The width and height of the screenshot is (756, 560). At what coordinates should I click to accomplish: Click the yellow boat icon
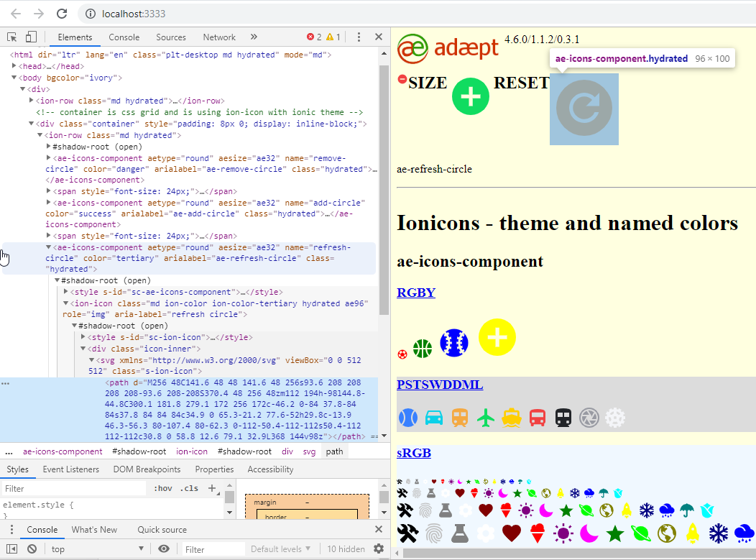point(512,418)
